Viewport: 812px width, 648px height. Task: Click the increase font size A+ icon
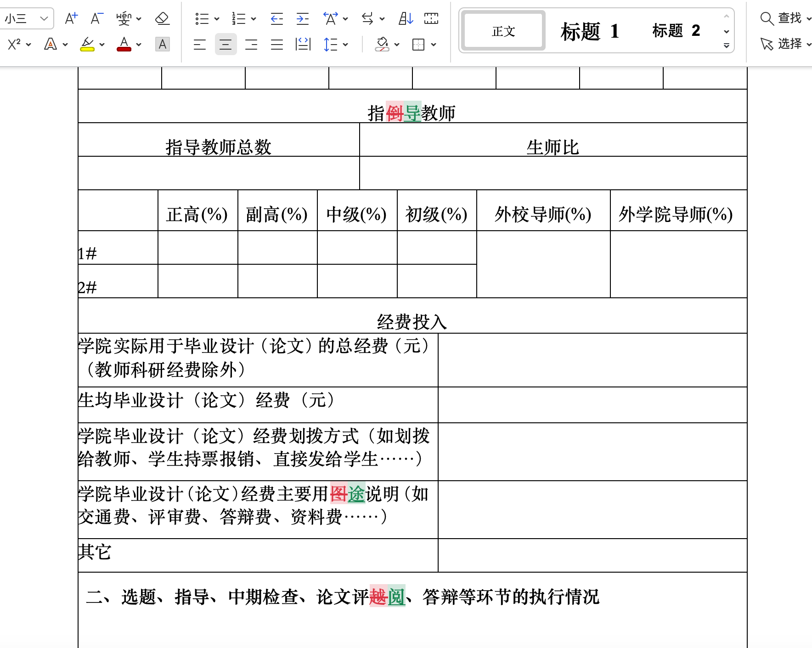click(71, 18)
